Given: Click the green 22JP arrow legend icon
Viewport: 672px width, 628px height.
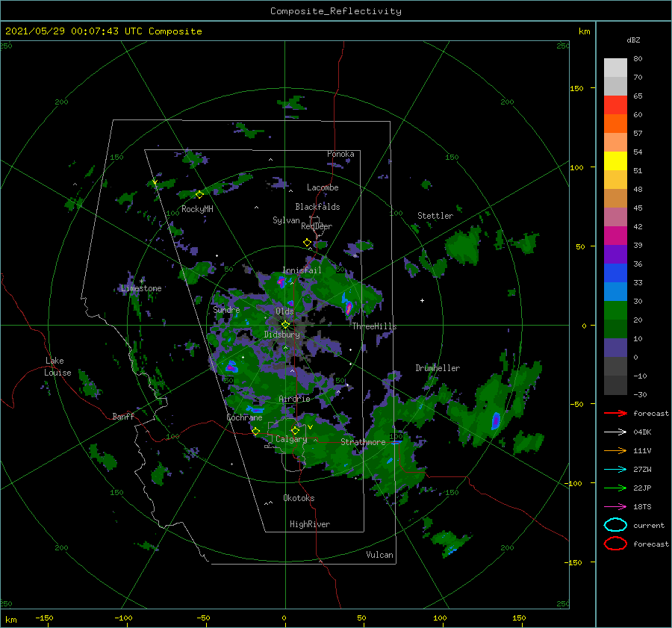Looking at the screenshot, I should click(x=615, y=488).
